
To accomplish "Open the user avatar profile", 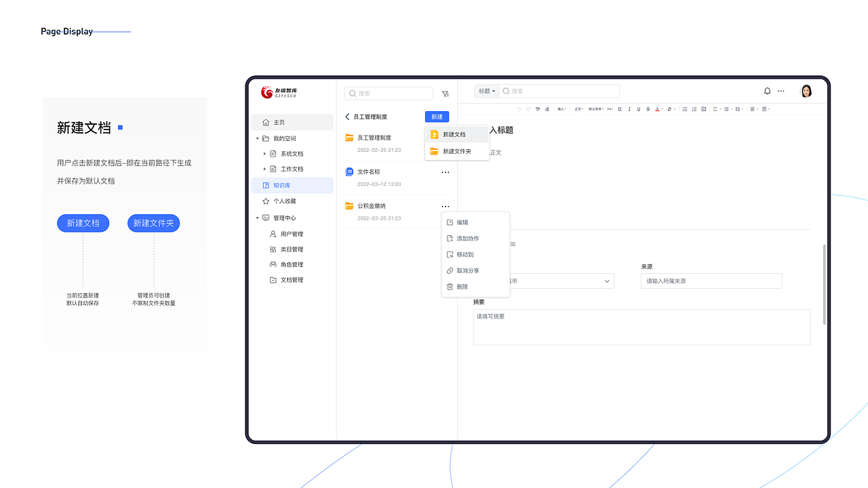I will 806,91.
